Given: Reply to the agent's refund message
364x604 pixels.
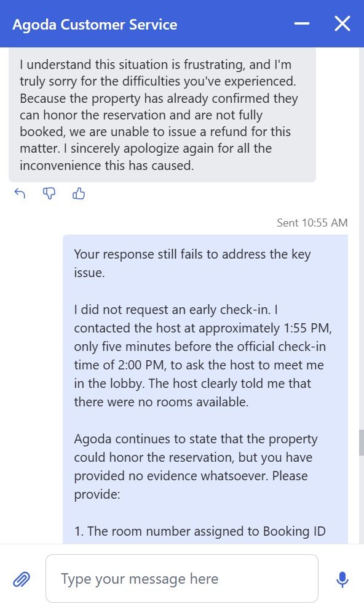Looking at the screenshot, I should coord(20,193).
